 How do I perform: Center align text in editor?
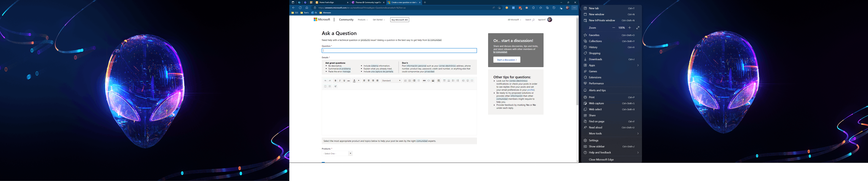(x=369, y=81)
